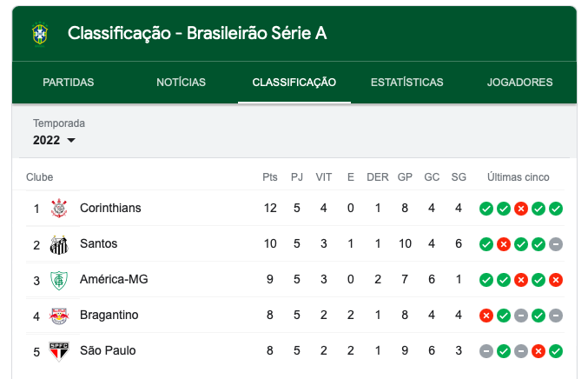Switch to the Partidas tab
Viewport: 588px width, 379px height.
click(x=69, y=83)
